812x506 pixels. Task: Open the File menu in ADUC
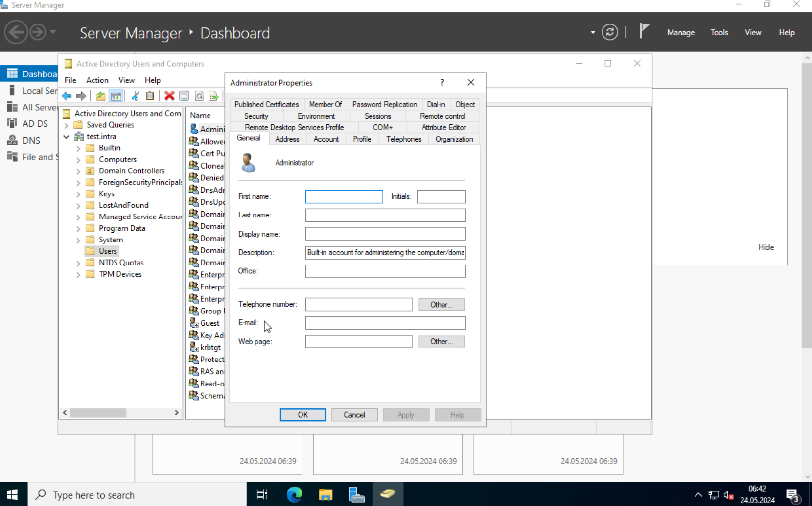70,80
